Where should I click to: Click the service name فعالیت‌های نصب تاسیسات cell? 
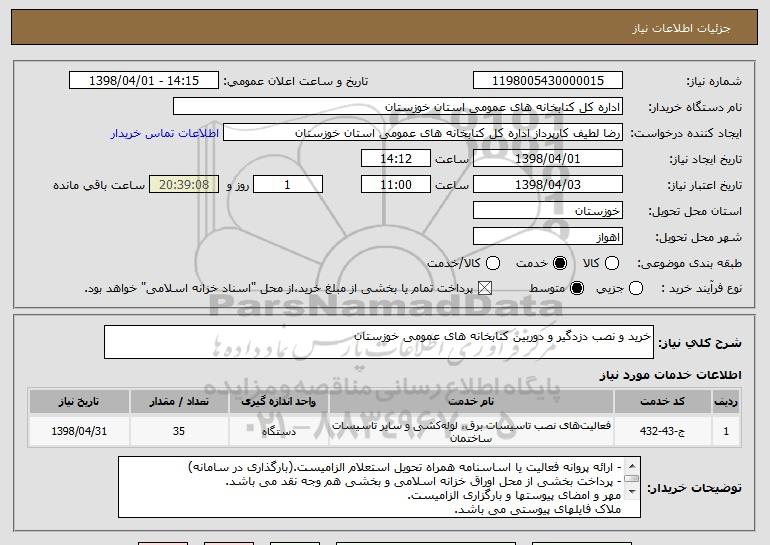point(471,431)
